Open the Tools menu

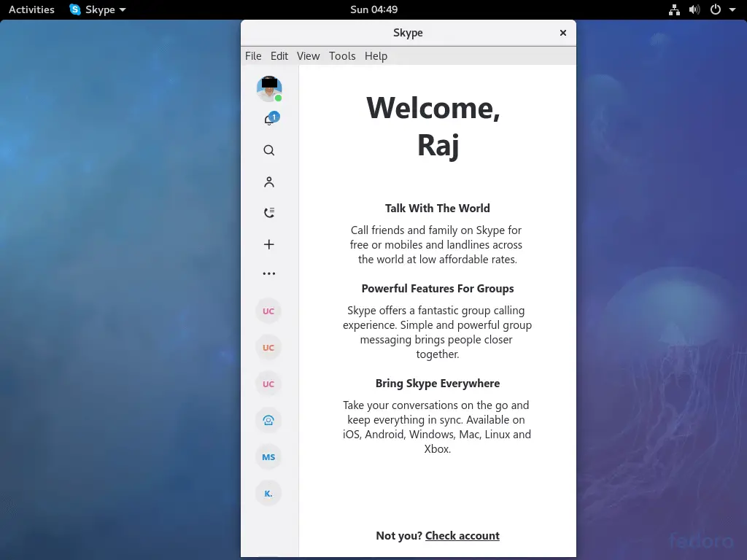(342, 56)
